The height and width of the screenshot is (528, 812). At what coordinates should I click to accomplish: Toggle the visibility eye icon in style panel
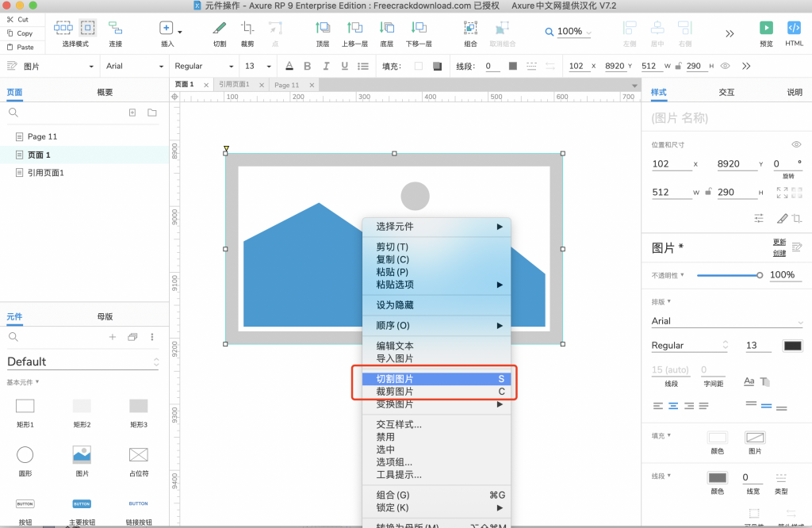tap(796, 144)
